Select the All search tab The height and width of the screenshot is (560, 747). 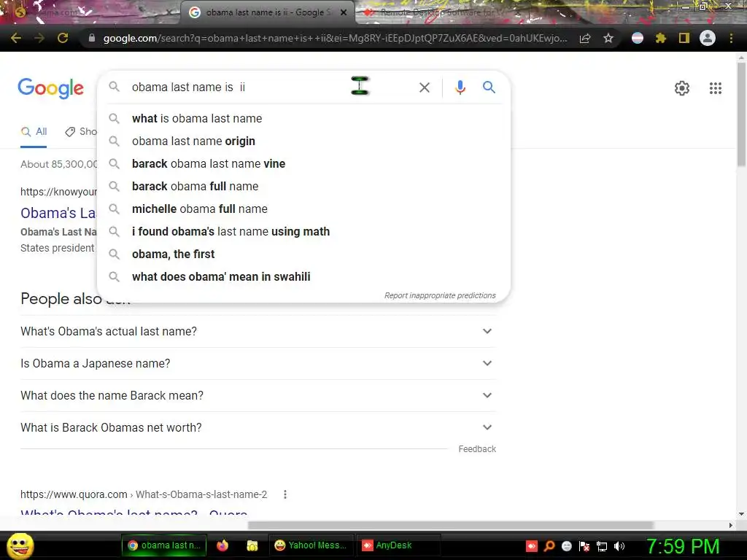(34, 132)
